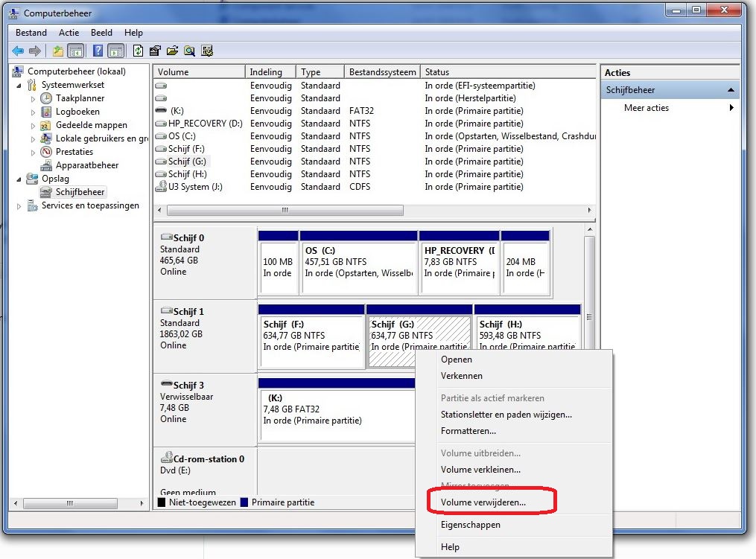Open the Meer acties submenu arrow
This screenshot has width=756, height=559.
[x=731, y=108]
